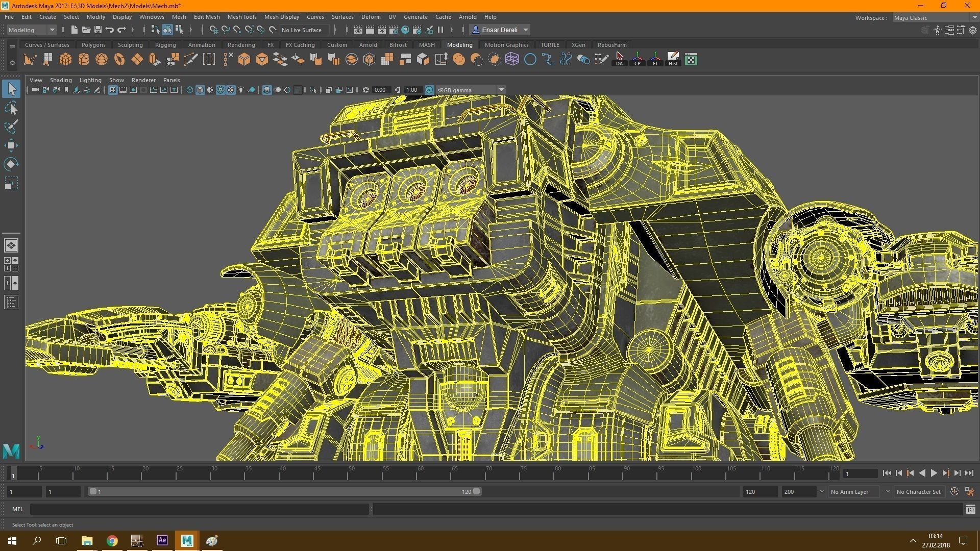Click the Maya M logo icon in the sidebar
The height and width of the screenshot is (551, 980).
pyautogui.click(x=11, y=451)
